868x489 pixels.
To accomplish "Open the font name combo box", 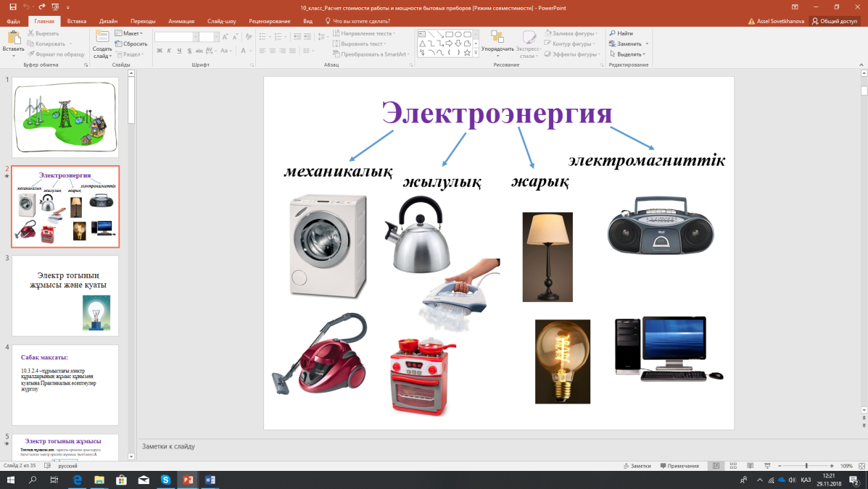I will (175, 36).
